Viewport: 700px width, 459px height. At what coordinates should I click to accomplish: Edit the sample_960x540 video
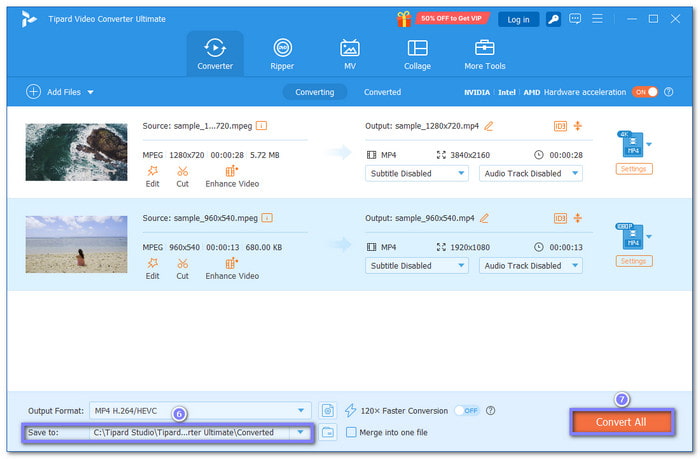tap(152, 269)
